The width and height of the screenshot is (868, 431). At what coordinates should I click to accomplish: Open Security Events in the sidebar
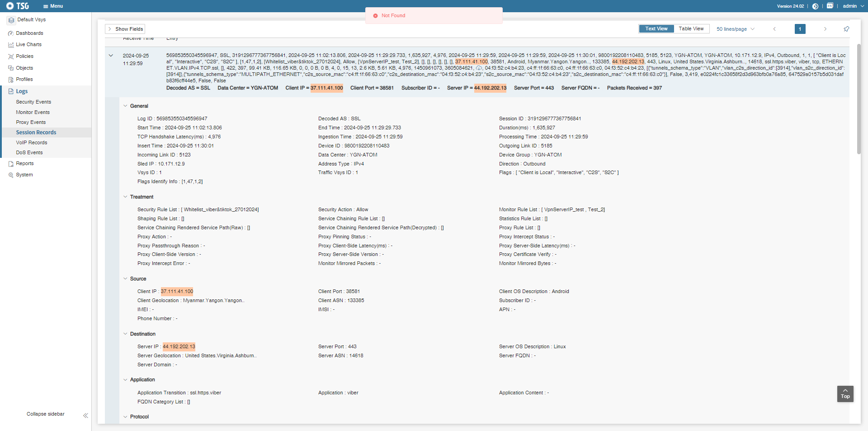click(33, 102)
